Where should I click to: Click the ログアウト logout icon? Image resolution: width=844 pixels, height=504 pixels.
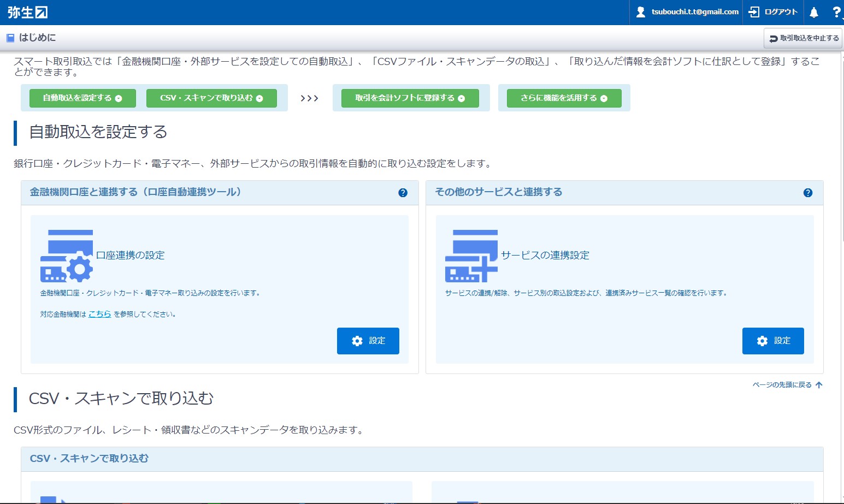click(x=754, y=12)
